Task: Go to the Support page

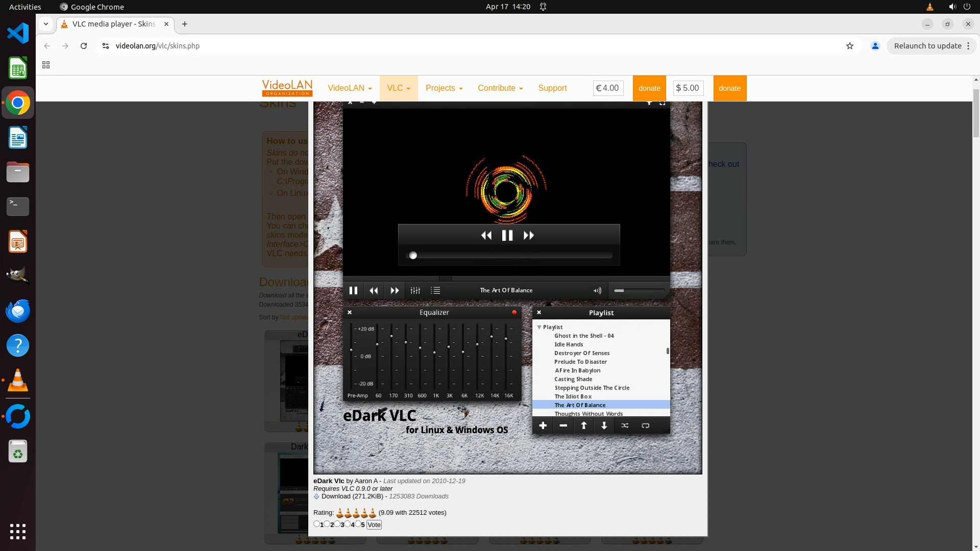Action: click(552, 88)
